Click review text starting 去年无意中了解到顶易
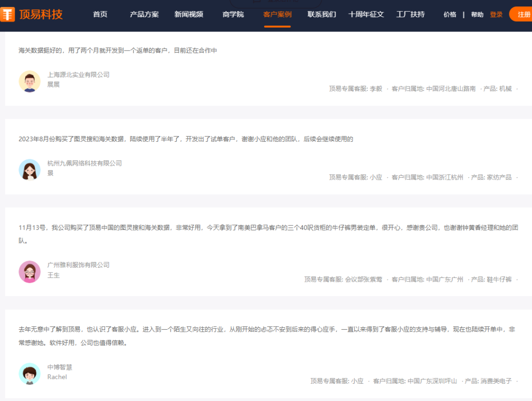532x401 pixels. tap(267, 336)
